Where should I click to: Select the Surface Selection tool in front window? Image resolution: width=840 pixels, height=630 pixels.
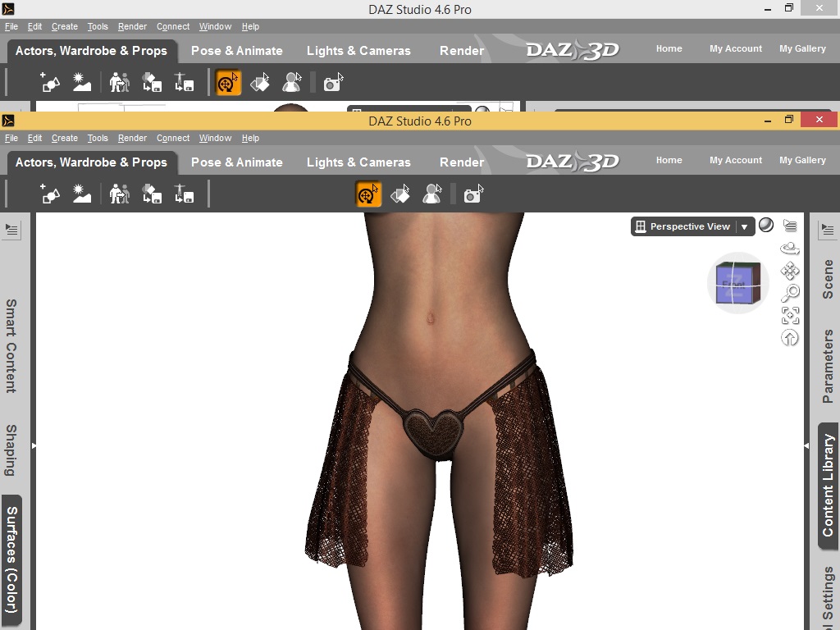point(399,194)
